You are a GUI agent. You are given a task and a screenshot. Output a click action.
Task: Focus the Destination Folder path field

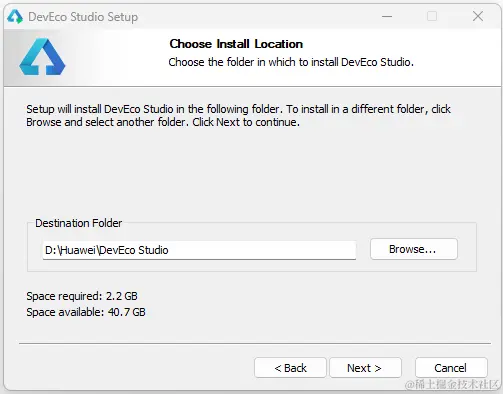pos(199,250)
